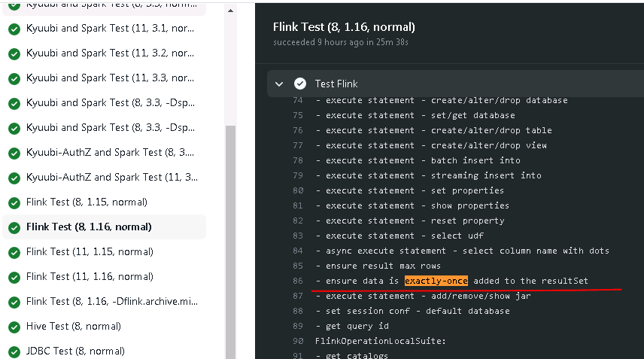
Task: Click green check icon for Hive Test (8, normal)
Action: pos(14,327)
